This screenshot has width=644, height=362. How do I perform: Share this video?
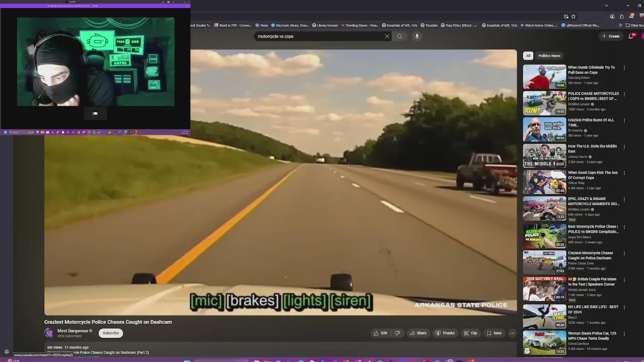click(418, 333)
